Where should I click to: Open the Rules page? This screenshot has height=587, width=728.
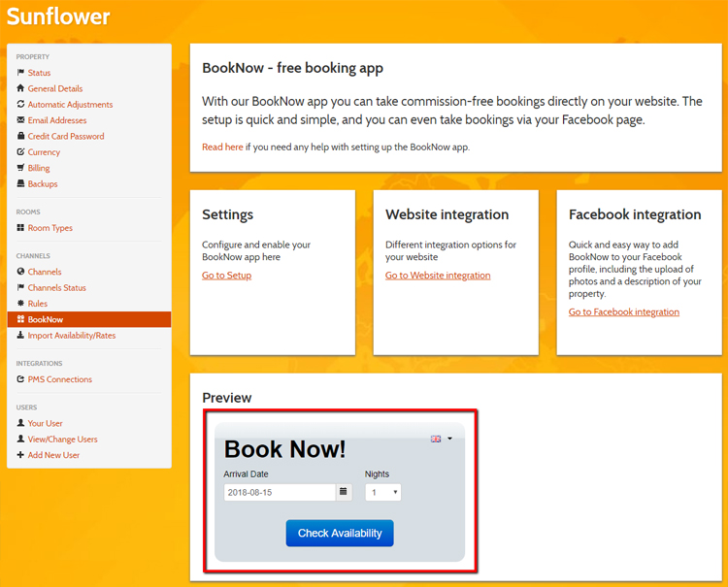(x=38, y=304)
